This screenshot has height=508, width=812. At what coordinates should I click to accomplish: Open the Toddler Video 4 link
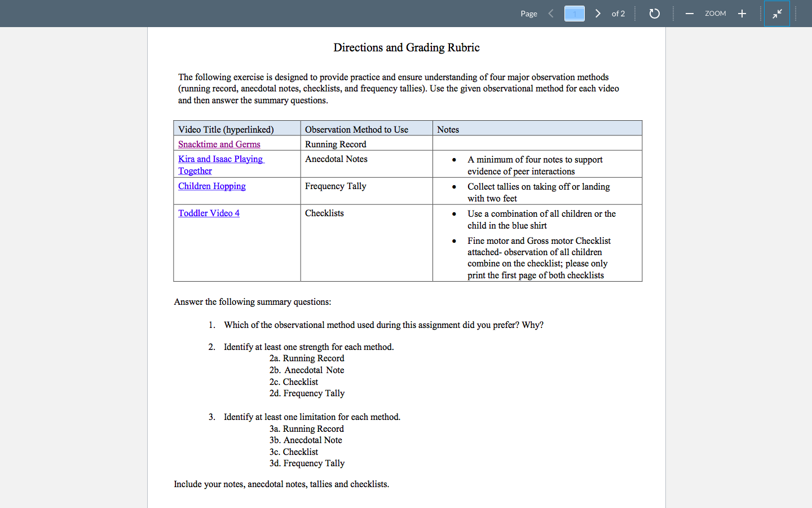point(209,213)
